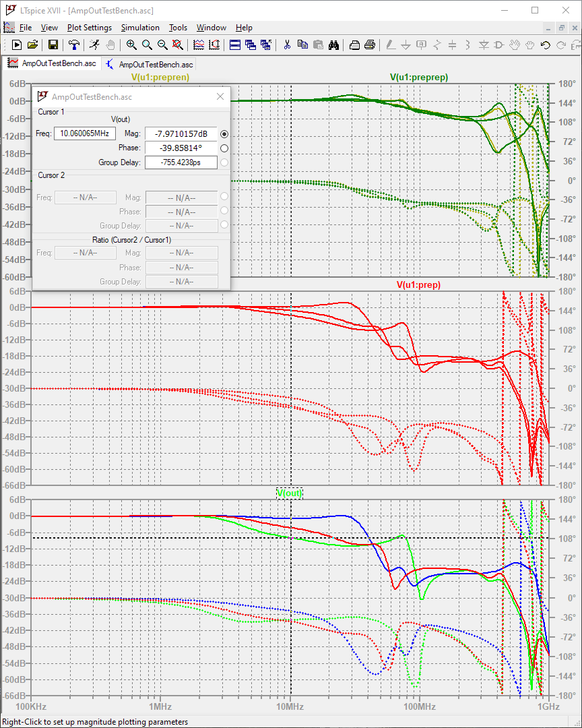Click the Capacitor toolbar icon
Image resolution: width=582 pixels, height=728 pixels.
pos(452,45)
